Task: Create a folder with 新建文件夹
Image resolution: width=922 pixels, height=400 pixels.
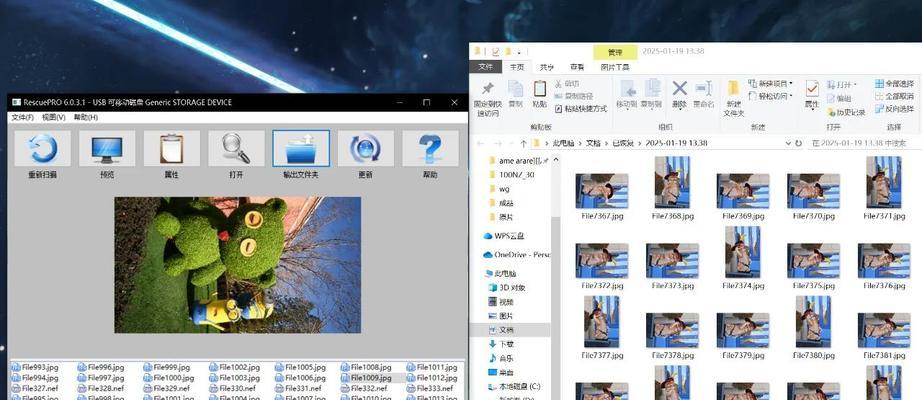Action: tap(733, 98)
